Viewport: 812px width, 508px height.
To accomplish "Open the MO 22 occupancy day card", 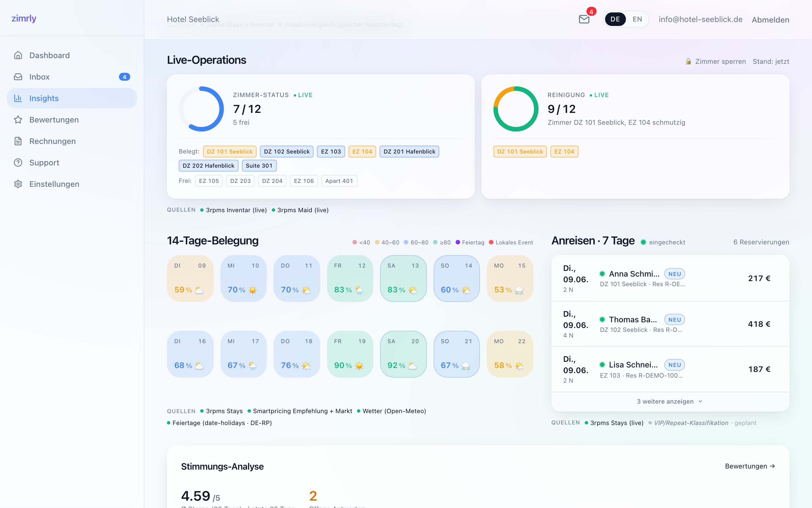I will point(510,354).
